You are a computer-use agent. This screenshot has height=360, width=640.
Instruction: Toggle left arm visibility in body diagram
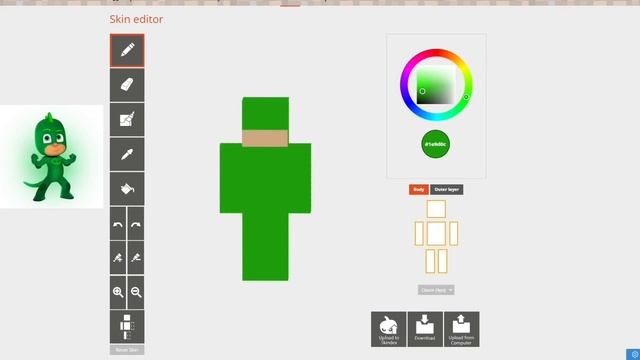pos(453,234)
